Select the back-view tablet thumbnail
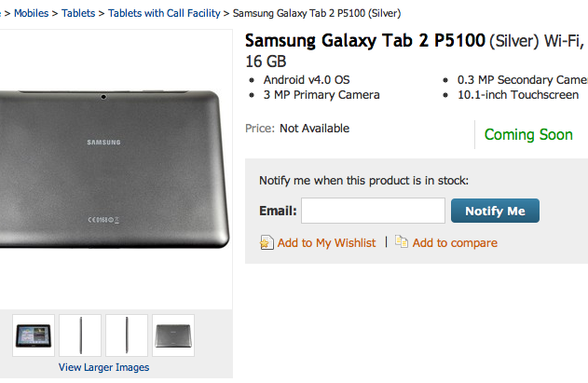 [x=173, y=335]
